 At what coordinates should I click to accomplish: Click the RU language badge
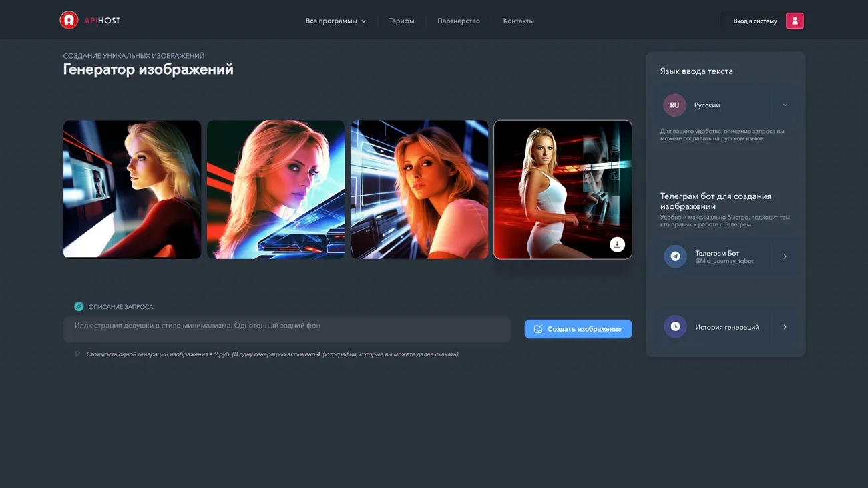(x=674, y=105)
